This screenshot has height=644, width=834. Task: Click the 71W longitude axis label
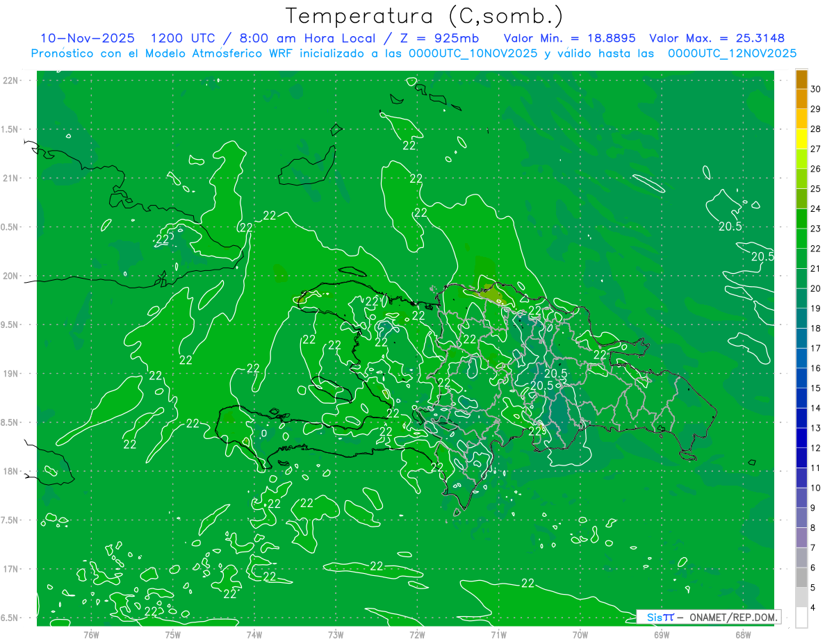pos(498,635)
